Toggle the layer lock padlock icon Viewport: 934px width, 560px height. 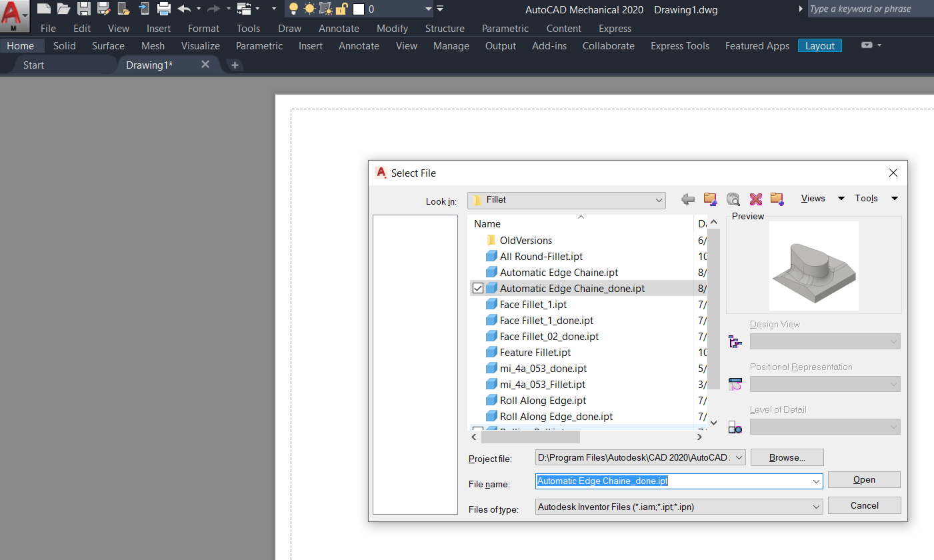(341, 9)
